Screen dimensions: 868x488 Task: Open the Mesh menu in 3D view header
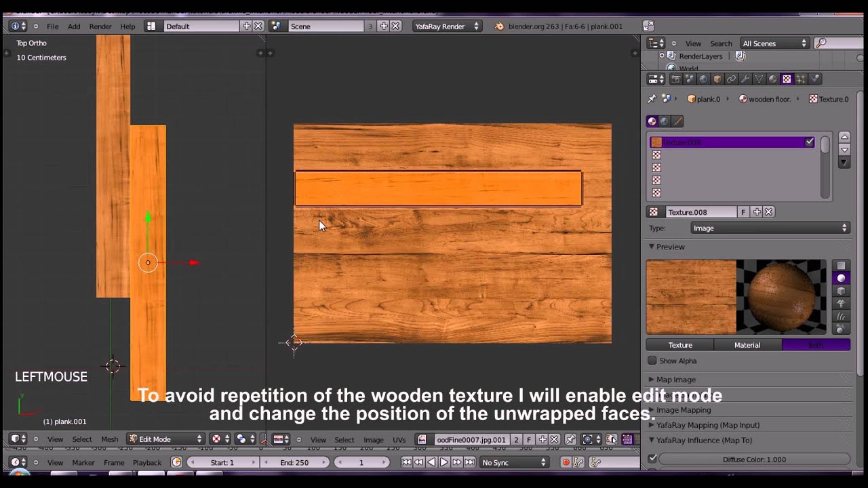[x=109, y=439]
